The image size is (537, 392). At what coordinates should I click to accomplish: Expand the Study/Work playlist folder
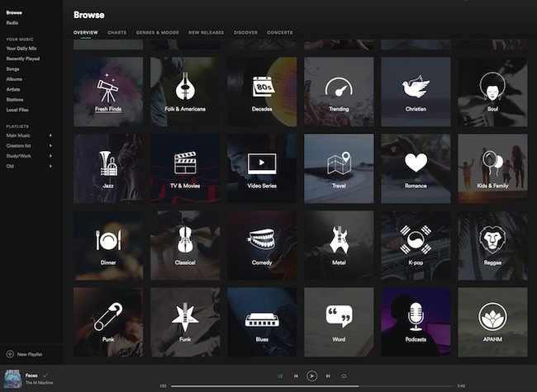[x=50, y=156]
